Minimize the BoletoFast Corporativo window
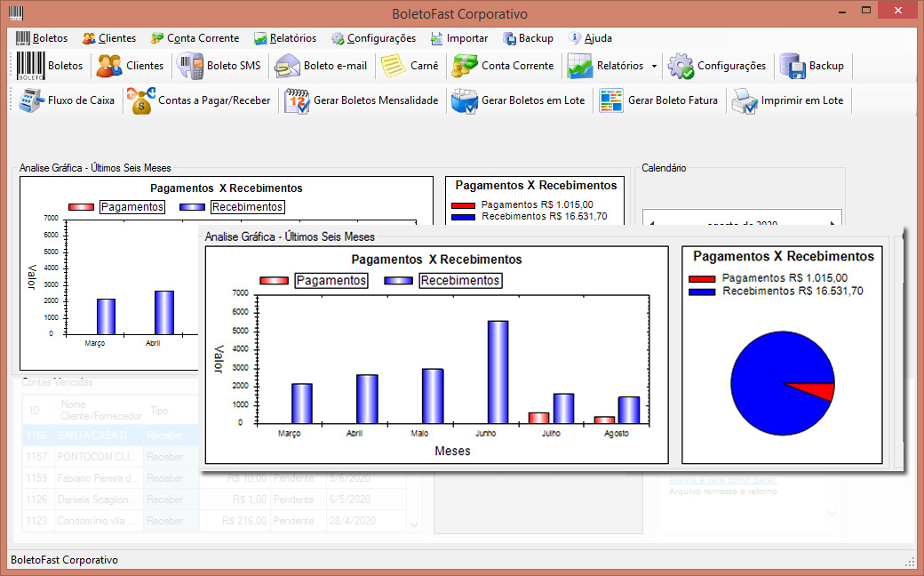The width and height of the screenshot is (924, 576). point(840,10)
